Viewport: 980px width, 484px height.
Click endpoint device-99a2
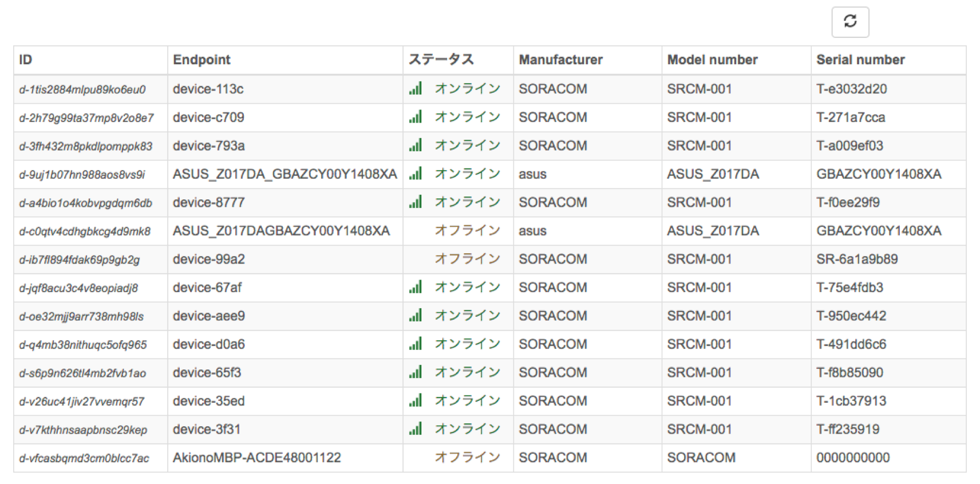[x=209, y=259]
